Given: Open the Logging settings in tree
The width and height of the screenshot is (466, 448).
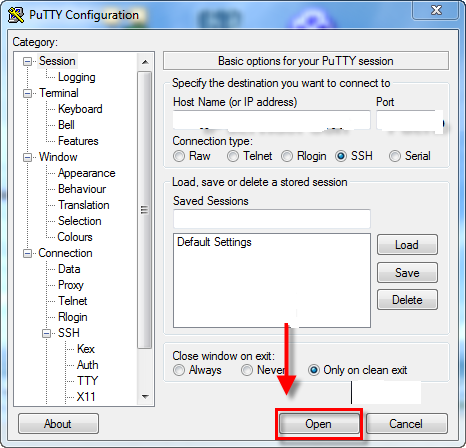Looking at the screenshot, I should pyautogui.click(x=77, y=77).
